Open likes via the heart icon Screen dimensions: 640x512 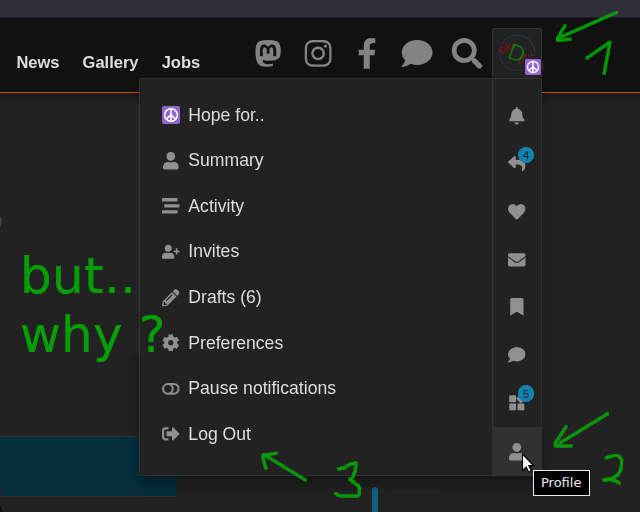click(x=517, y=211)
